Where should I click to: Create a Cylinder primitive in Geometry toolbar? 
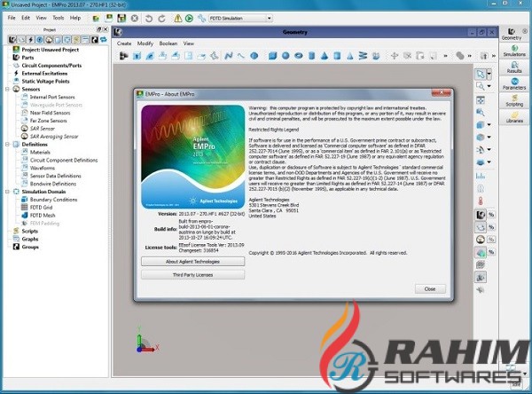pyautogui.click(x=311, y=55)
